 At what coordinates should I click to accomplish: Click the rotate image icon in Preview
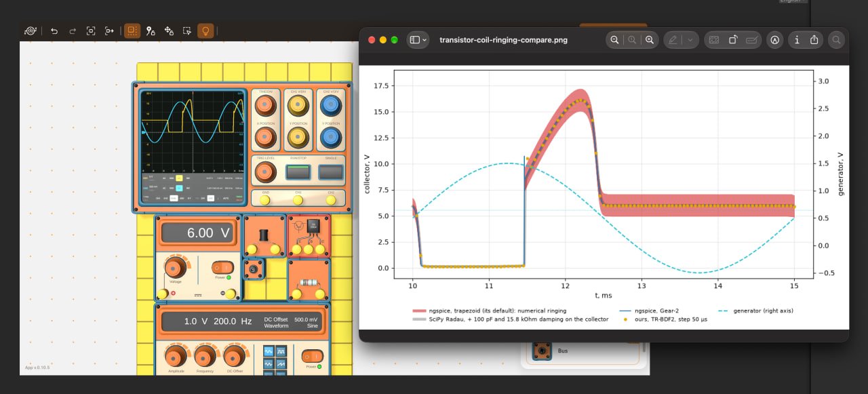coord(733,40)
